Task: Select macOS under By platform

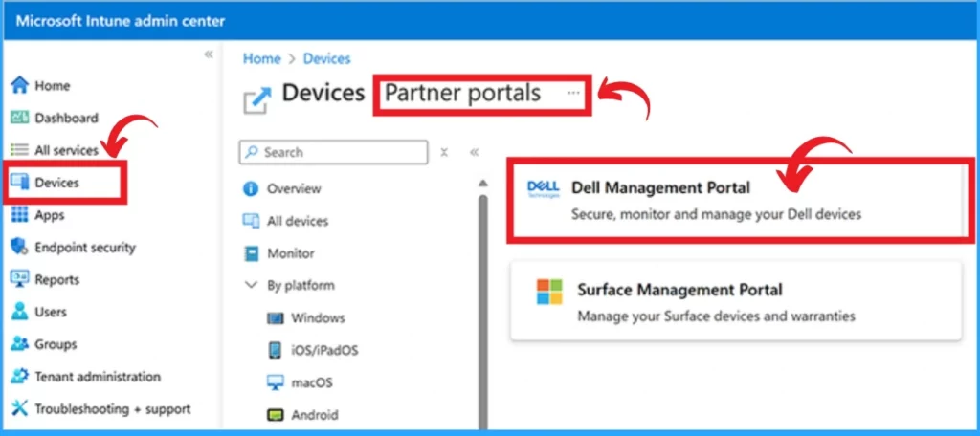Action: (x=311, y=382)
